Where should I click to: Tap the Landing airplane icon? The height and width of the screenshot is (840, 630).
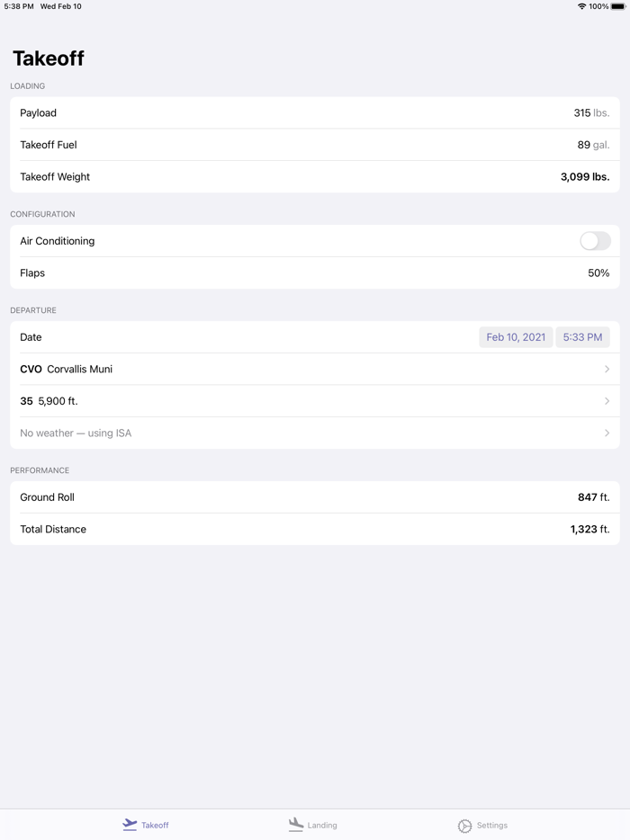click(x=296, y=825)
